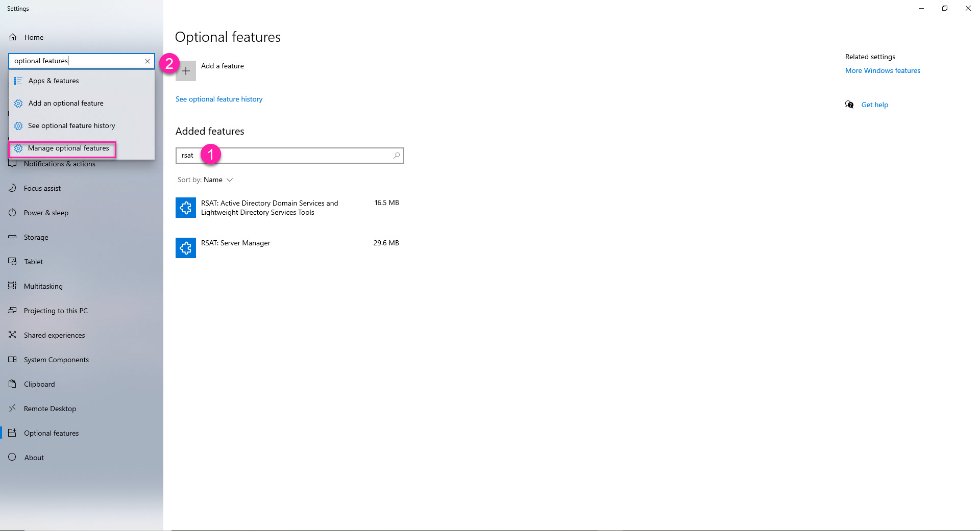Pick See optional feature history suggestion
980x531 pixels.
coord(71,126)
